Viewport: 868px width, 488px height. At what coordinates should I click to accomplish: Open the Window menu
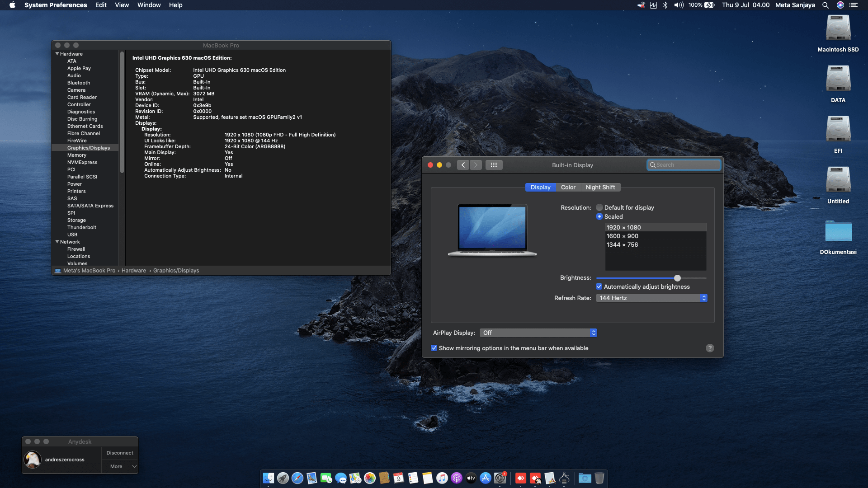(149, 5)
